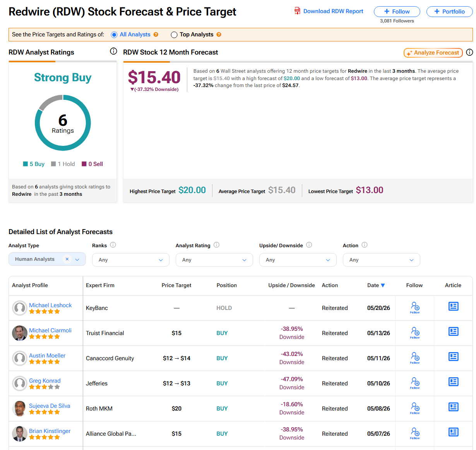Sort table by Date arrow
The height and width of the screenshot is (450, 476).
click(383, 286)
